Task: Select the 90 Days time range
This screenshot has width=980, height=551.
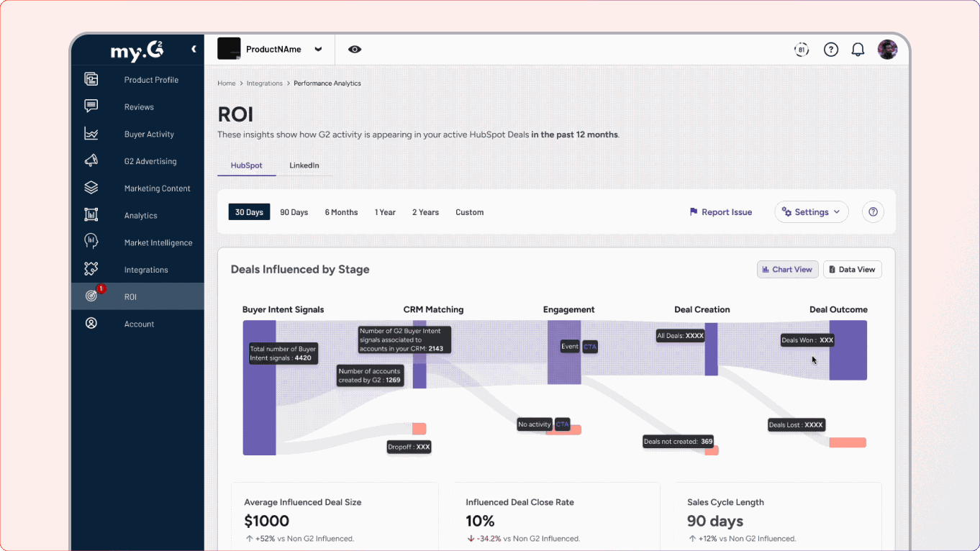Action: (294, 211)
